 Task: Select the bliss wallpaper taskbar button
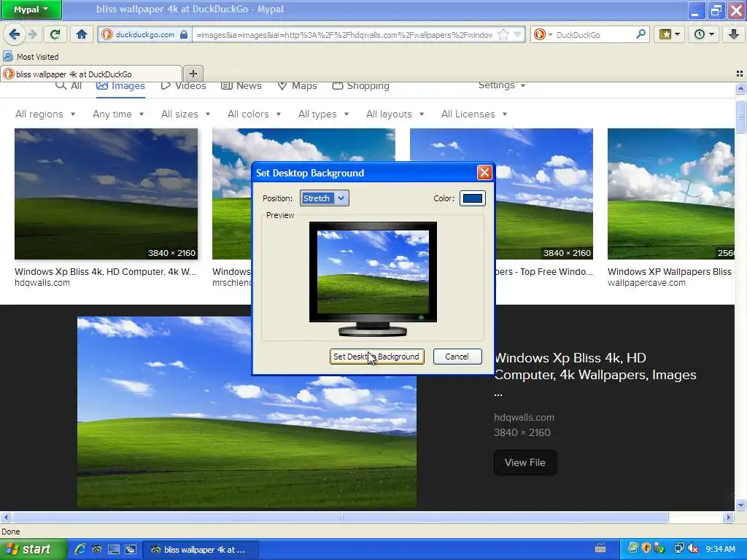point(200,550)
